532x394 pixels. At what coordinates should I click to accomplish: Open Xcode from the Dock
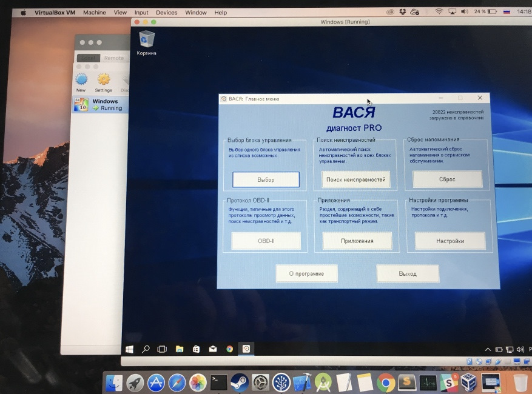pyautogui.click(x=302, y=383)
